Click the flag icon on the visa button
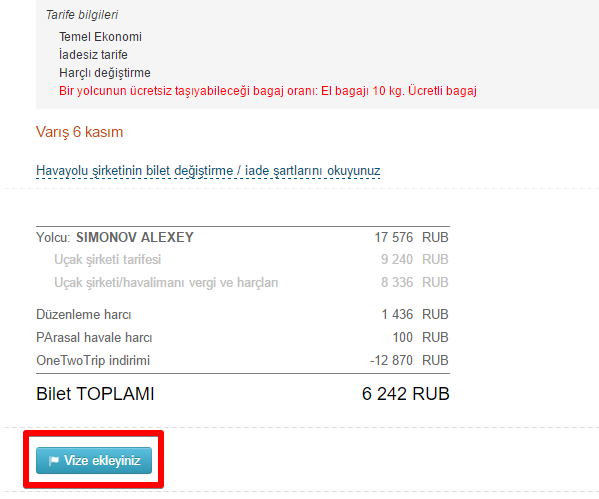 coord(54,461)
